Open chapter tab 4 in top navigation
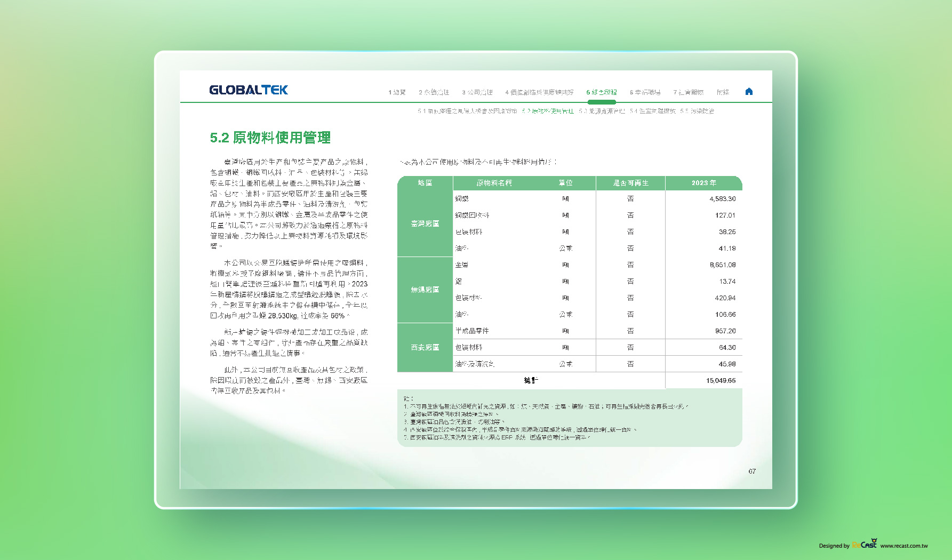This screenshot has height=560, width=952. tap(539, 92)
